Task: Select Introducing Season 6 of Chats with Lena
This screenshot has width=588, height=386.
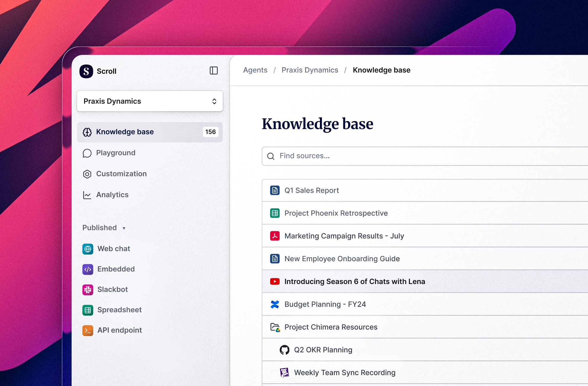Action: tap(425, 282)
